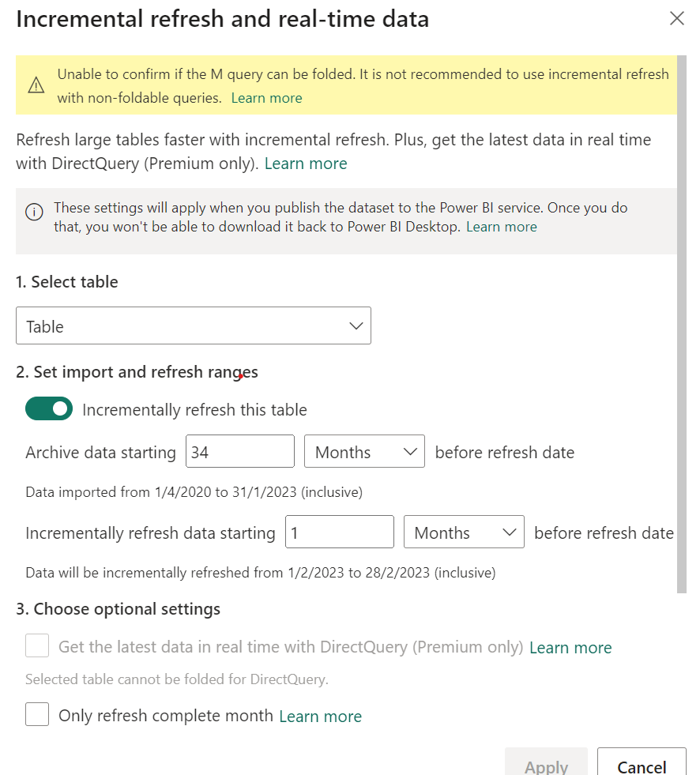700x775 pixels.
Task: Click the warning triangle icon in yellow banner
Action: [36, 85]
